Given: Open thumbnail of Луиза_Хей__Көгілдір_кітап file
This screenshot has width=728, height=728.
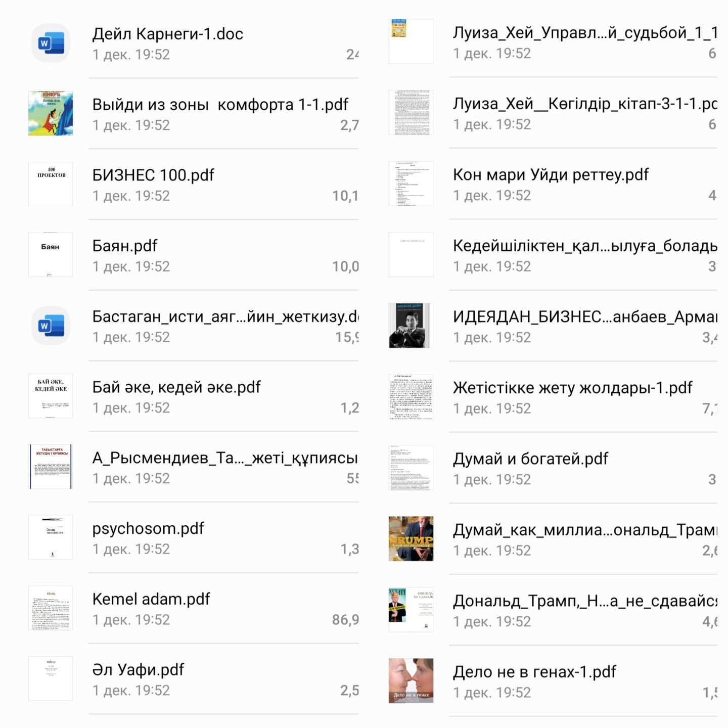Looking at the screenshot, I should pos(411,113).
